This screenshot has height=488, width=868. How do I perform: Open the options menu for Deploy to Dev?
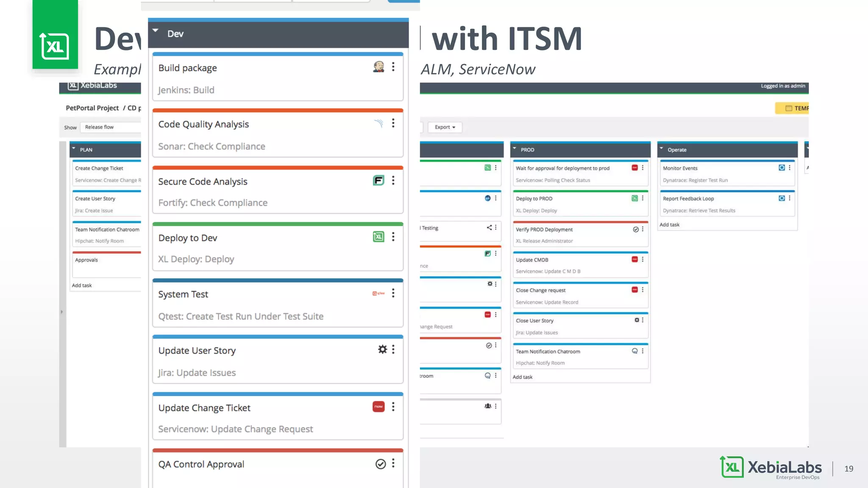[393, 237]
